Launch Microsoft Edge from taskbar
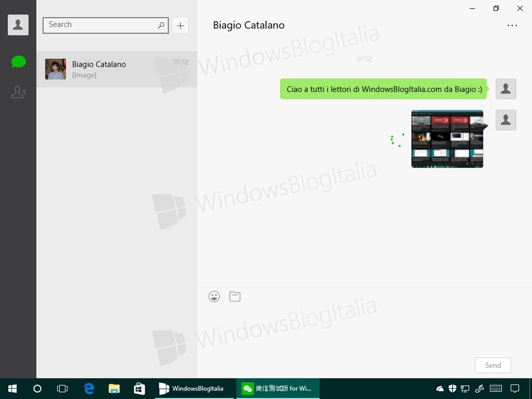532x399 pixels. [89, 388]
